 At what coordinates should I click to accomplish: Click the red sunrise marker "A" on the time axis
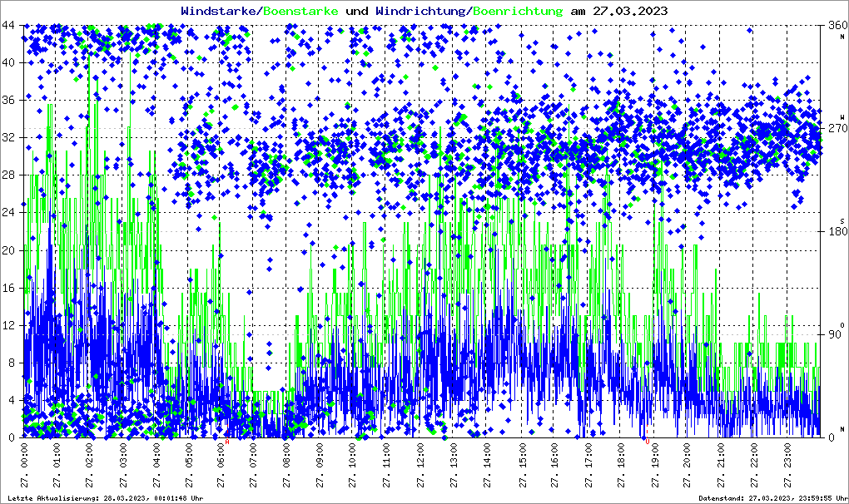(226, 442)
